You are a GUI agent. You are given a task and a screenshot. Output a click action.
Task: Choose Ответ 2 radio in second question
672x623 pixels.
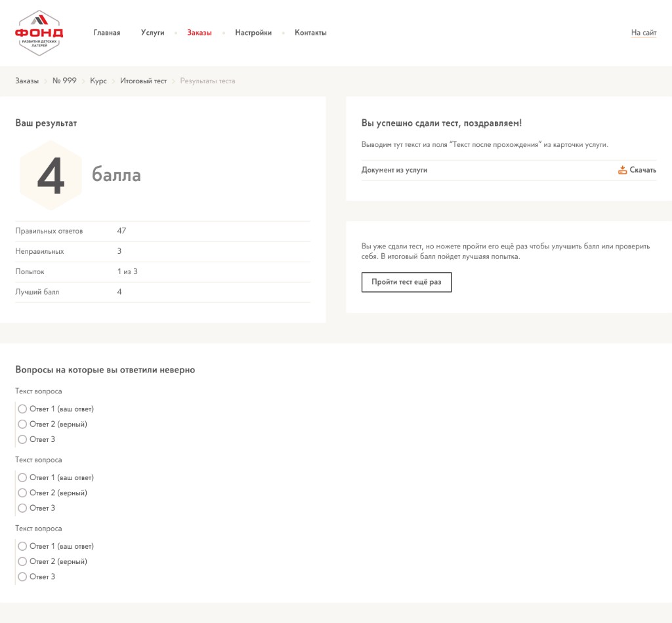[22, 493]
